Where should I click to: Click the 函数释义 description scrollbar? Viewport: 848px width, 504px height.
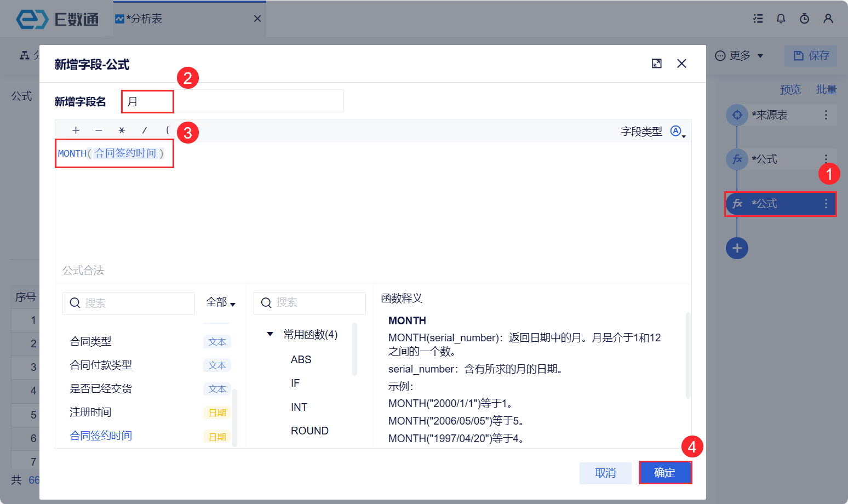(x=688, y=355)
